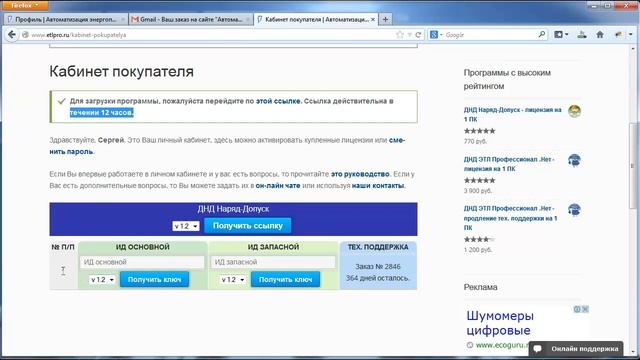Open 'ДНД ЭТЛ Профессионал продление тех. поддержки' link
The image size is (640, 360).
click(510, 218)
